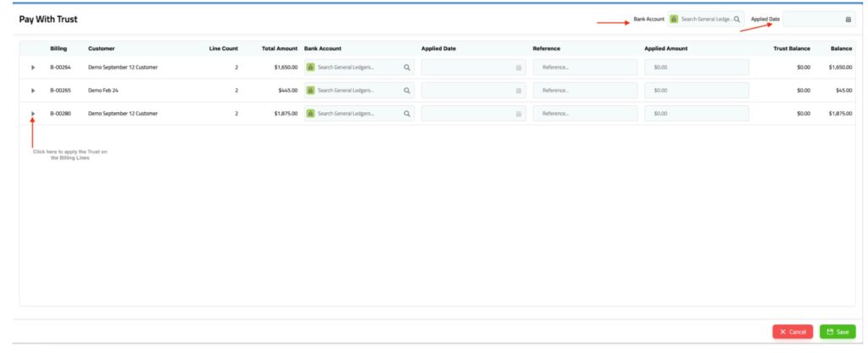Expand billing row B-00264
868x353 pixels.
33,67
